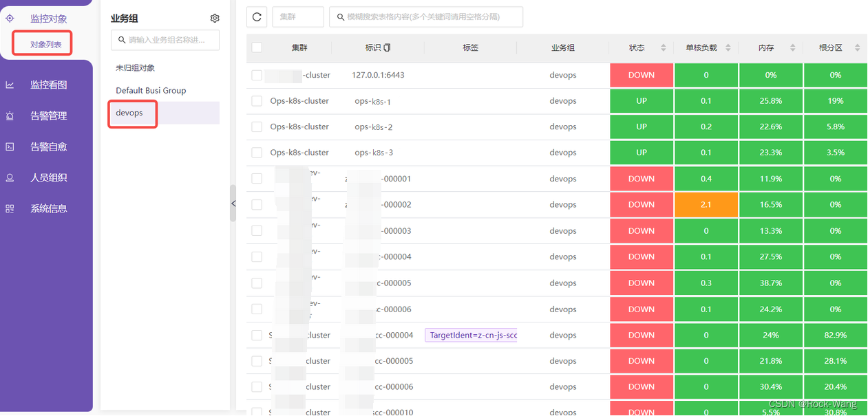Click Ops-k8s-cluster in ops-k8s-1 row

coord(299,101)
